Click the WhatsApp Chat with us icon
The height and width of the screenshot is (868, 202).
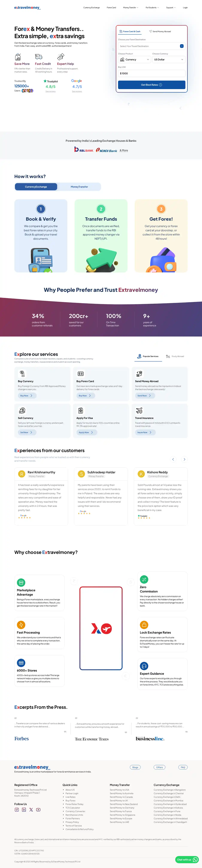click(195, 860)
